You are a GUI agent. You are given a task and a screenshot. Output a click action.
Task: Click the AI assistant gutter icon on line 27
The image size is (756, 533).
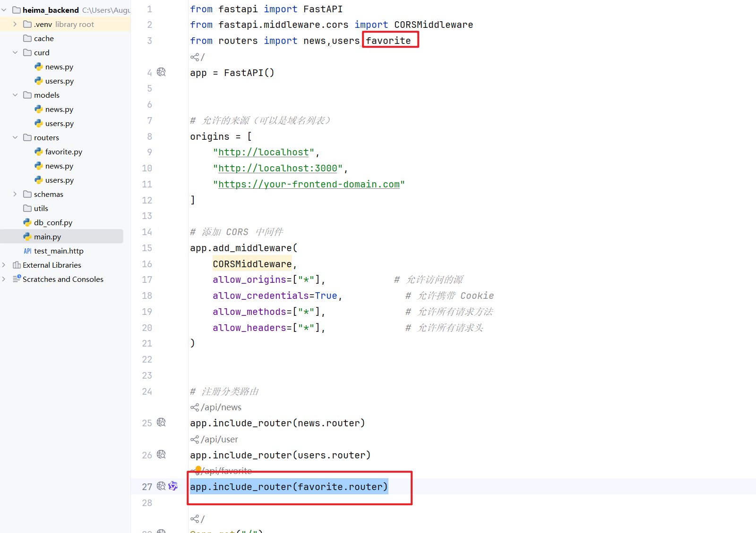pos(173,486)
